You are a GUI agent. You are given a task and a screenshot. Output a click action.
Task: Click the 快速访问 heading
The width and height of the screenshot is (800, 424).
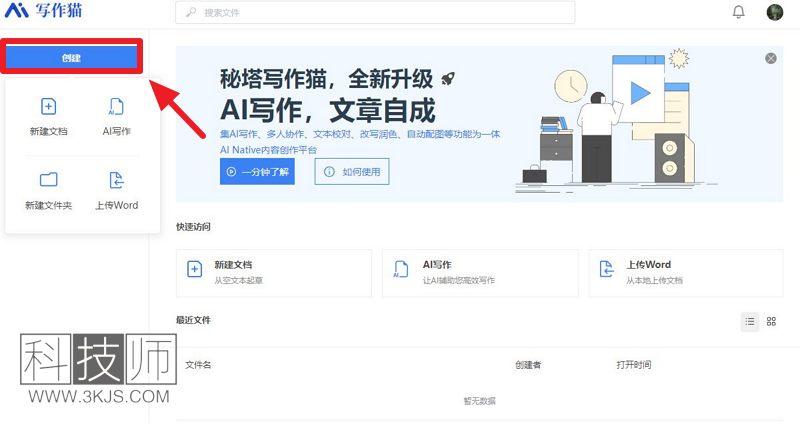click(x=193, y=227)
